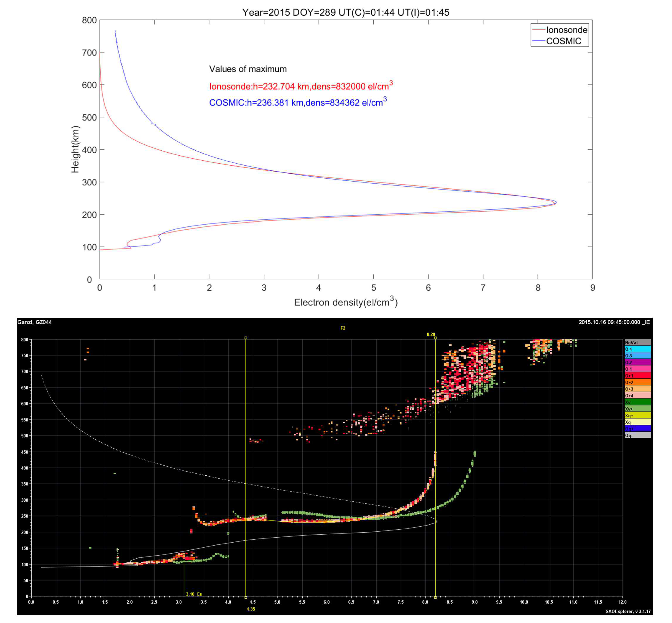
Task: Click the Ganzi, GZ044 station label
Action: [34, 322]
